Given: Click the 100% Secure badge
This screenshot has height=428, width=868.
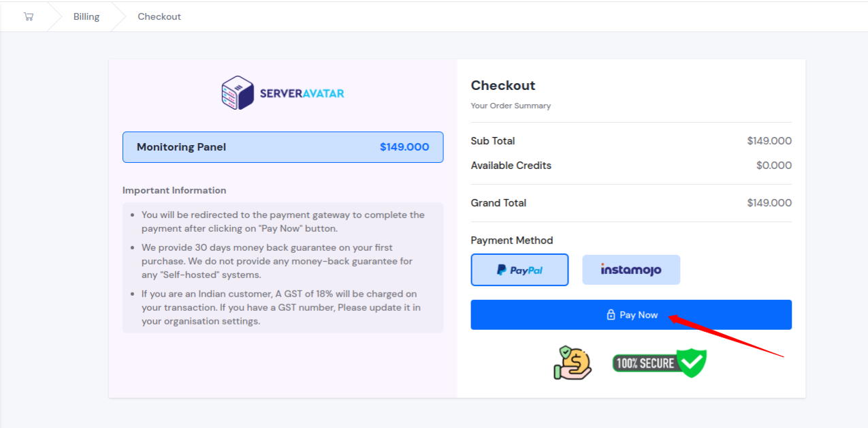Looking at the screenshot, I should [x=660, y=363].
